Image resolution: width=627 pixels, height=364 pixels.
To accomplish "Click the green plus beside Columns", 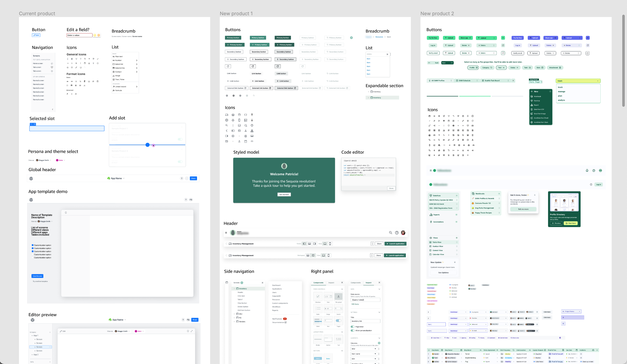I will [x=379, y=343].
